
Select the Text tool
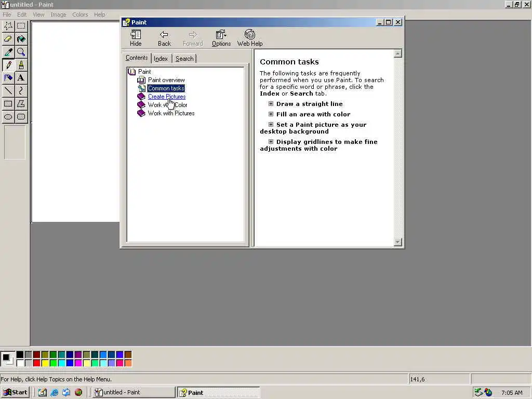pos(21,78)
